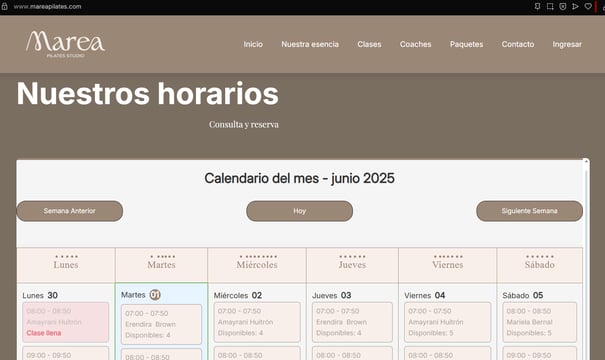This screenshot has width=605, height=360.
Task: Click the Sábado 05 date label
Action: 522,296
